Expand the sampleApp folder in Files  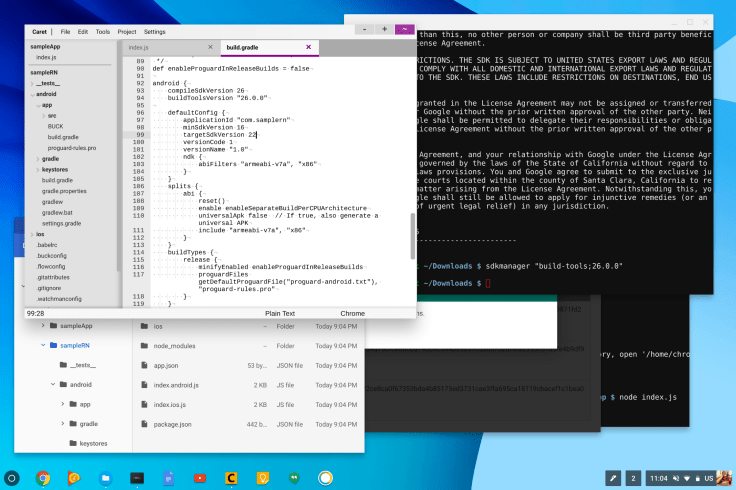(x=43, y=326)
